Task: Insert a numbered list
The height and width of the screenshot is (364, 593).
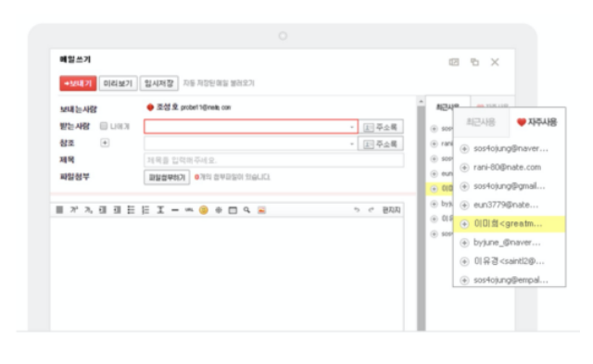Action: click(x=145, y=209)
